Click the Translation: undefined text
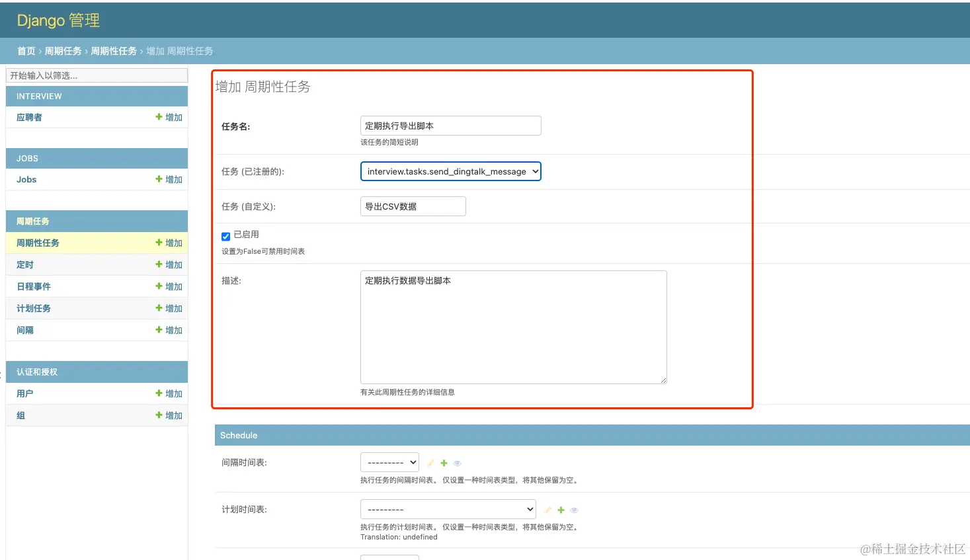970x560 pixels. coord(399,537)
